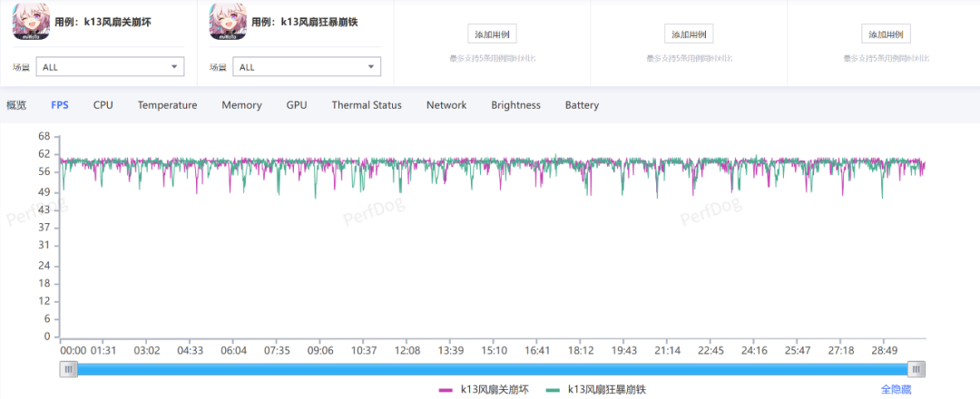Click the right handle of the time range slider
This screenshot has height=399, width=980.
tap(917, 369)
